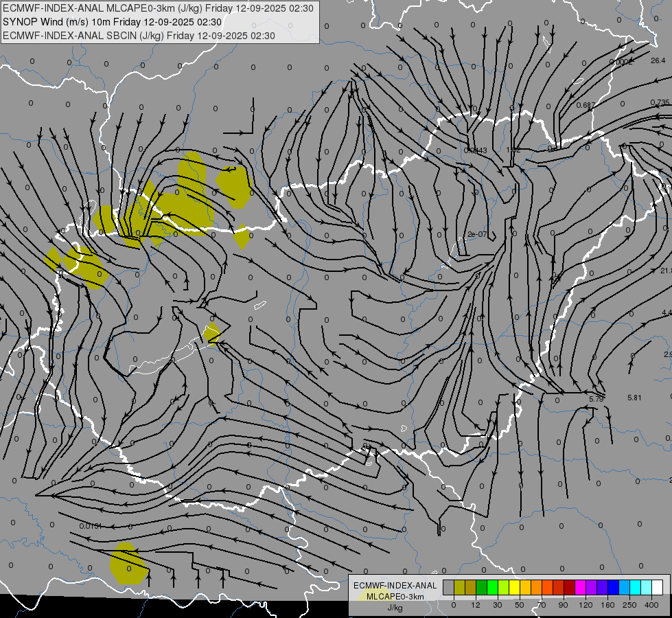Image resolution: width=672 pixels, height=618 pixels.
Task: Select the olive-yellow swatch in the legend
Action: coord(460,587)
